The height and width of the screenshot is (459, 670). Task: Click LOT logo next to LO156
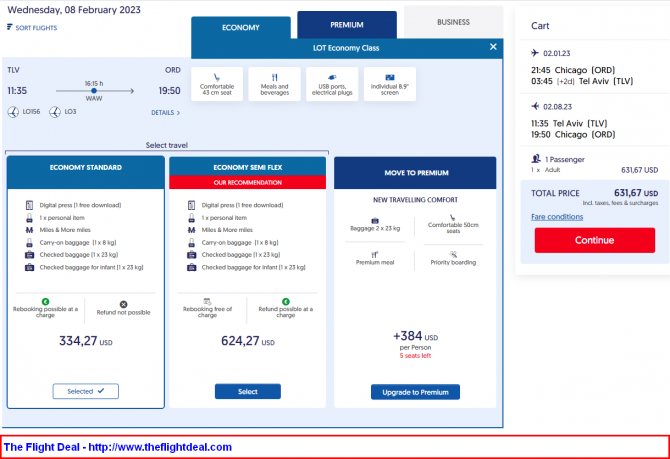point(13,112)
